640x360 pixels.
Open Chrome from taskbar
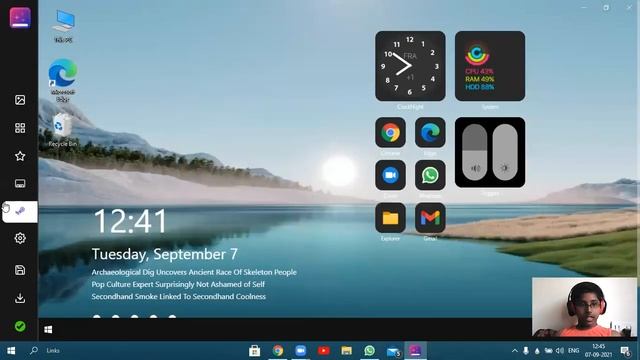click(278, 351)
